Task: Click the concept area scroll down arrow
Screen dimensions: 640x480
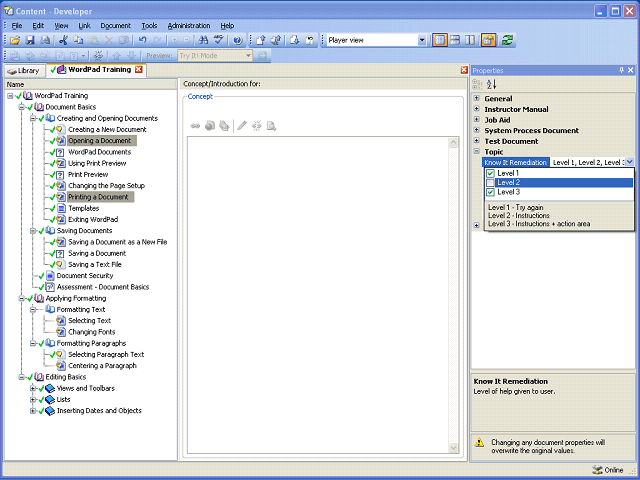Action: pyautogui.click(x=453, y=448)
